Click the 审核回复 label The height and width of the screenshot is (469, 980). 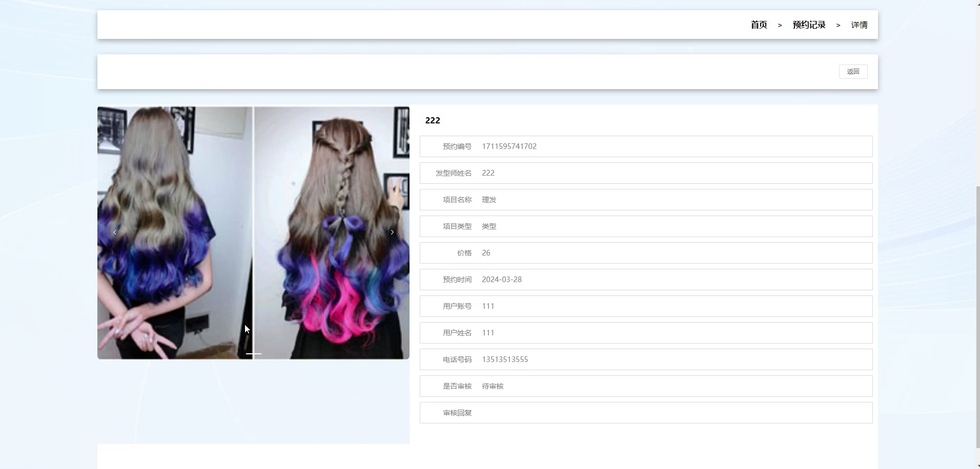(x=457, y=413)
